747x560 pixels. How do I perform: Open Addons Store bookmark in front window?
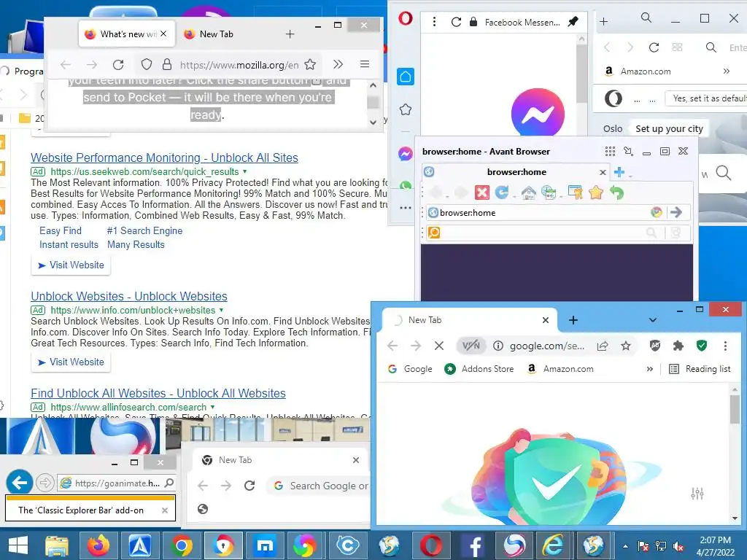[479, 368]
